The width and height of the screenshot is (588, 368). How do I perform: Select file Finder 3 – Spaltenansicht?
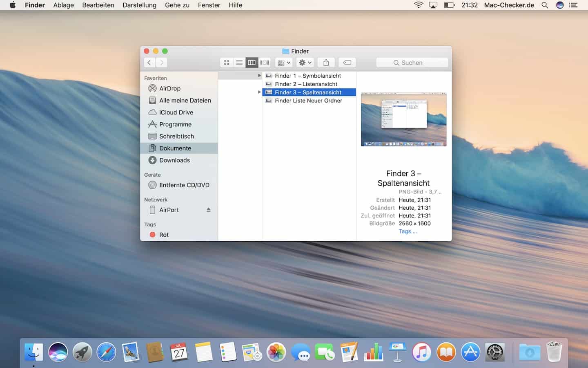(309, 92)
